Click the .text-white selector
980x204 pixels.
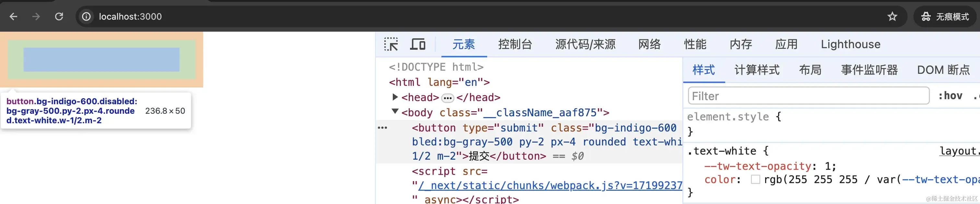(721, 151)
